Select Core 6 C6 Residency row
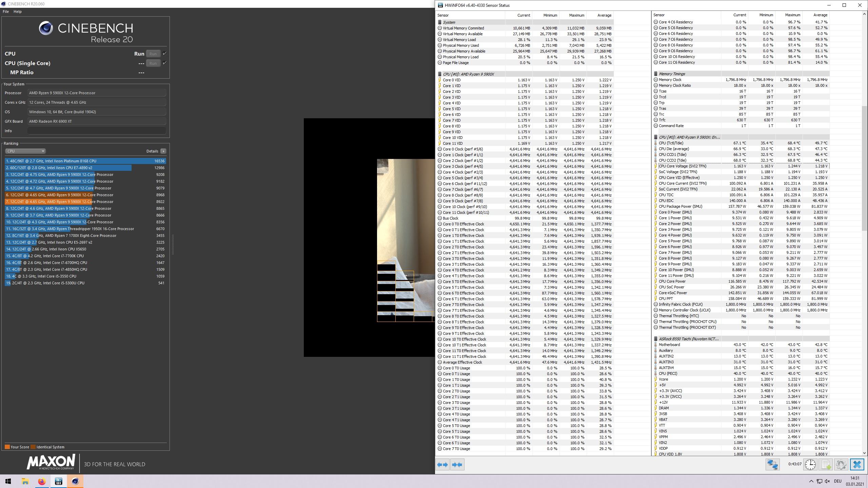Screen dimensions: 868x488 pyautogui.click(x=741, y=34)
